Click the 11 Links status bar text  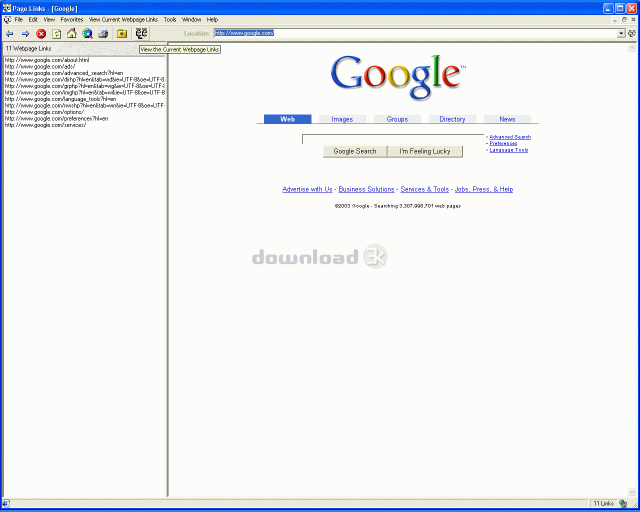tap(603, 503)
